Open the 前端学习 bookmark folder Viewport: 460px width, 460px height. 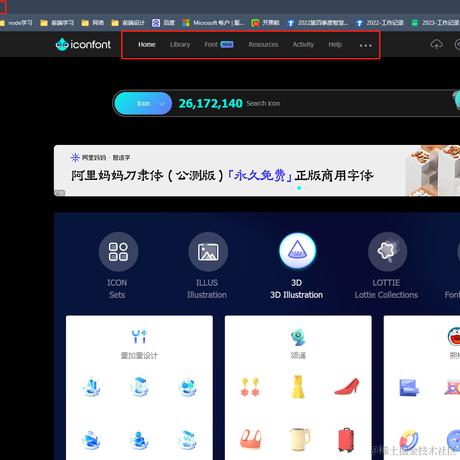pyautogui.click(x=57, y=23)
